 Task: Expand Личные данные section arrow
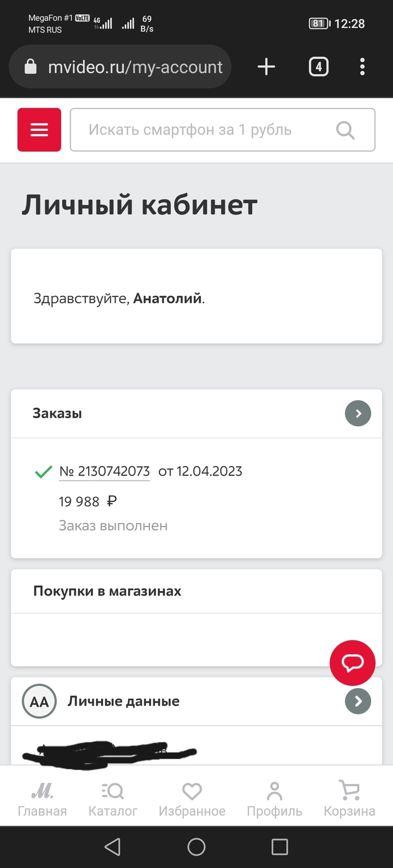[358, 701]
